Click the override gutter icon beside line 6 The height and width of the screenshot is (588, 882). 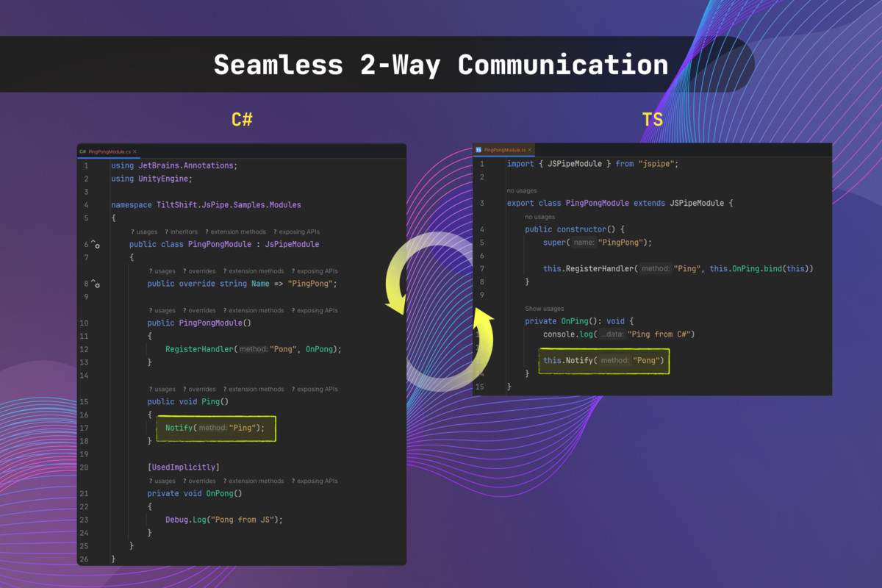click(x=93, y=245)
